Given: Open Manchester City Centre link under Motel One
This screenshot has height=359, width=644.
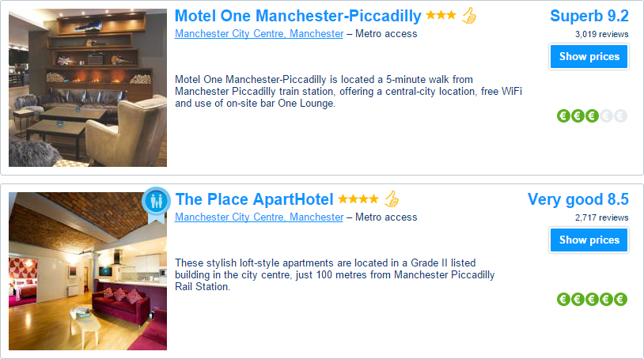Looking at the screenshot, I should coord(259,34).
